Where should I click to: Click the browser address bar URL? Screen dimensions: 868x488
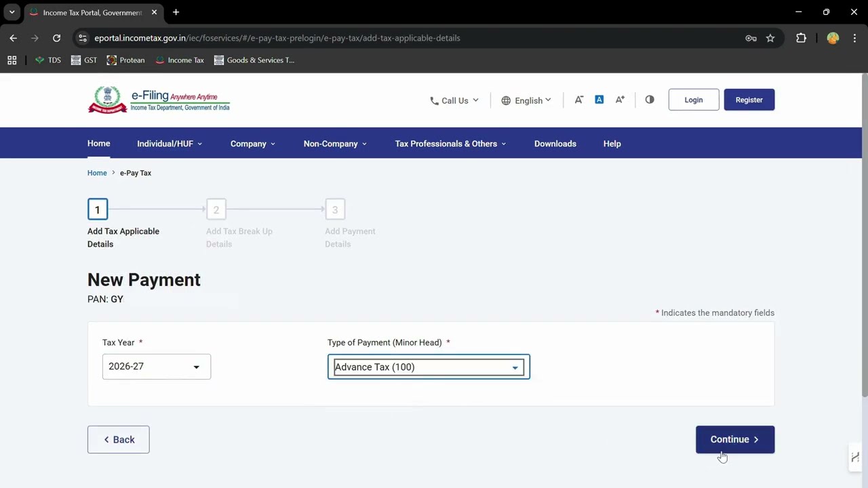(277, 38)
